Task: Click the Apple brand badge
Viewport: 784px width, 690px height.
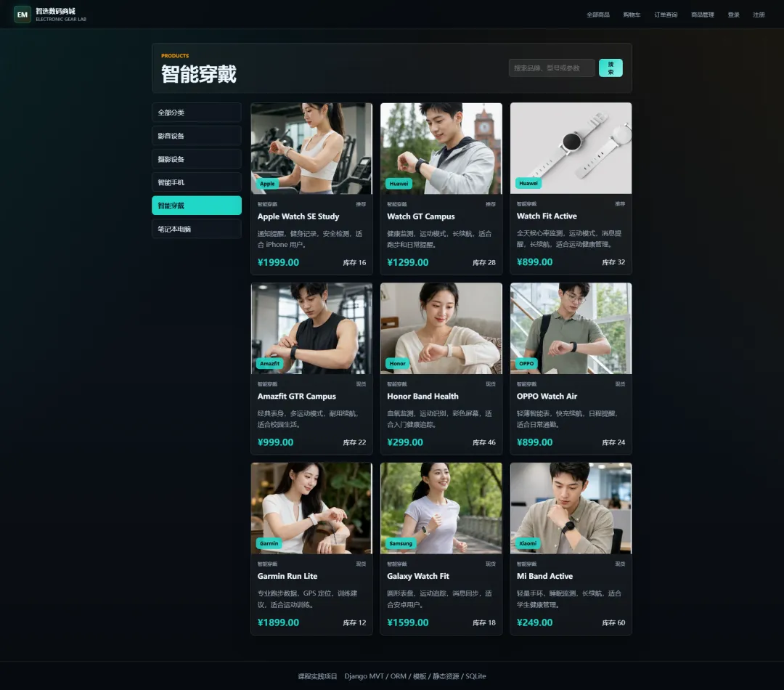Action: [267, 184]
